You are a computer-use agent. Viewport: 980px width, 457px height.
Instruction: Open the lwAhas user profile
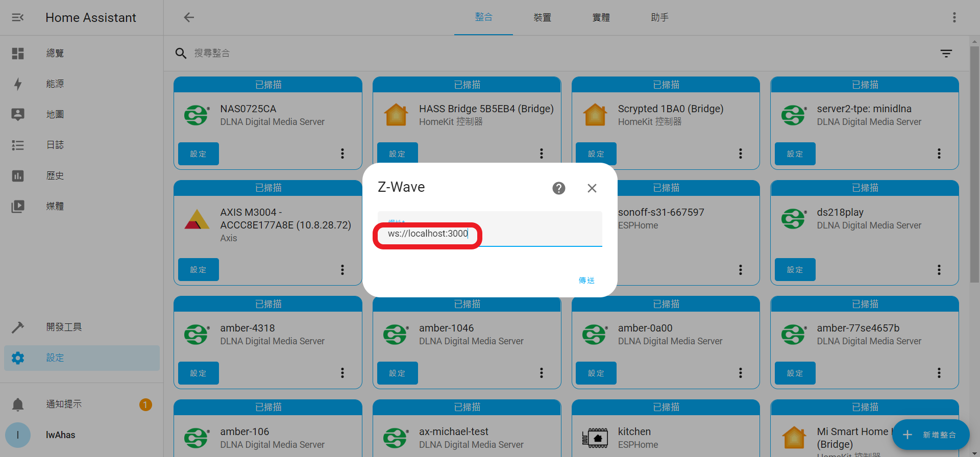click(82, 435)
